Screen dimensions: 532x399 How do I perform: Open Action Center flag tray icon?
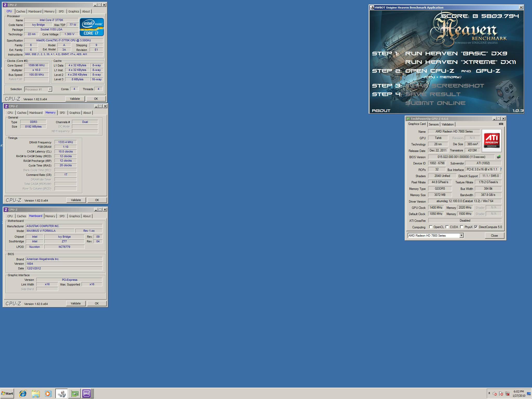point(501,394)
